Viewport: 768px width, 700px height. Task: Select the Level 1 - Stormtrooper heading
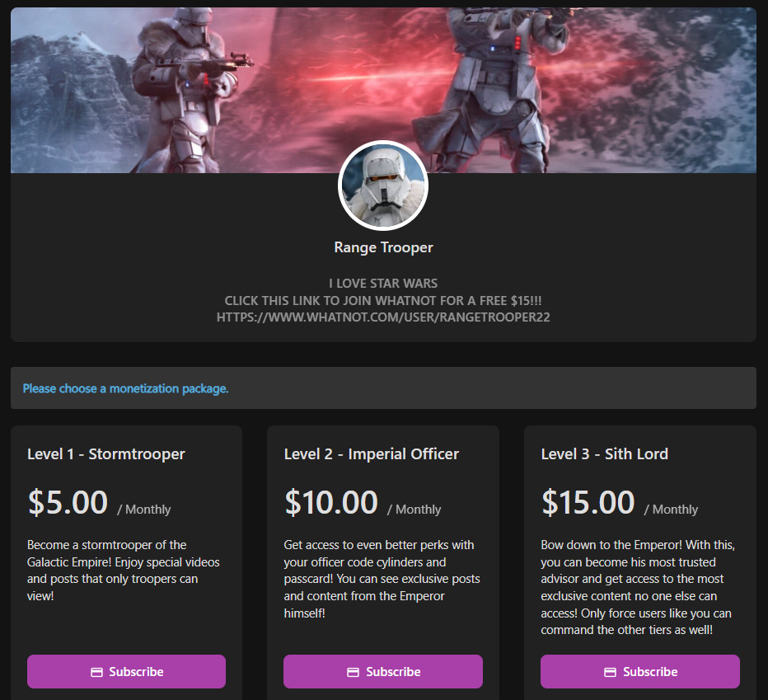(106, 454)
